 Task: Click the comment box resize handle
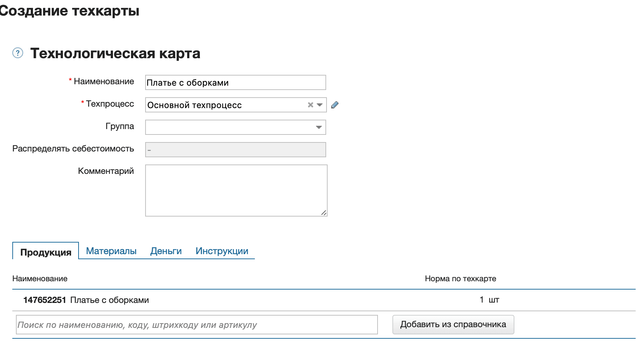coord(324,213)
